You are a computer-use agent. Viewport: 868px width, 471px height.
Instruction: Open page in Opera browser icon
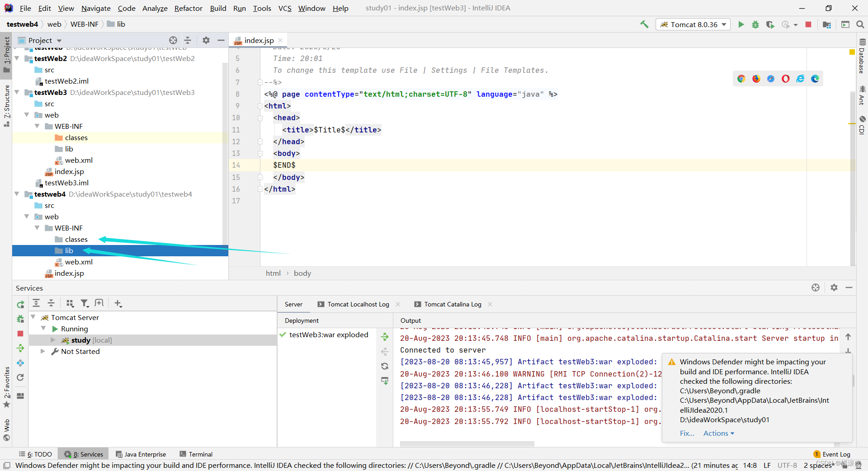[786, 79]
